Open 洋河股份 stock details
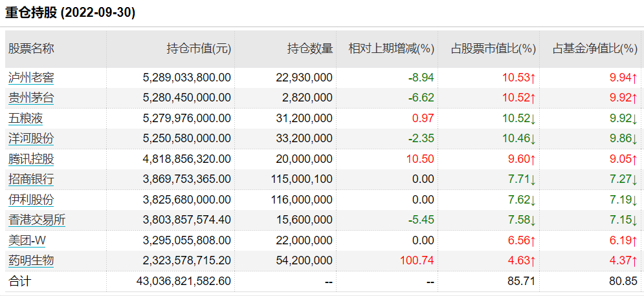 [31, 139]
